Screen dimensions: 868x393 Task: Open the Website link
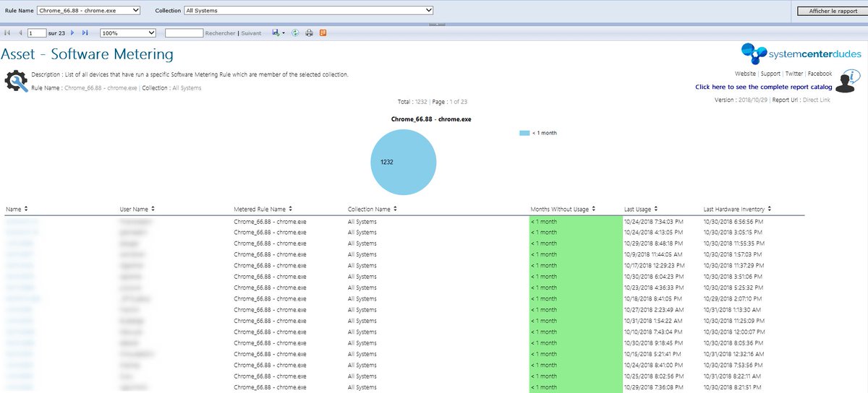point(745,74)
